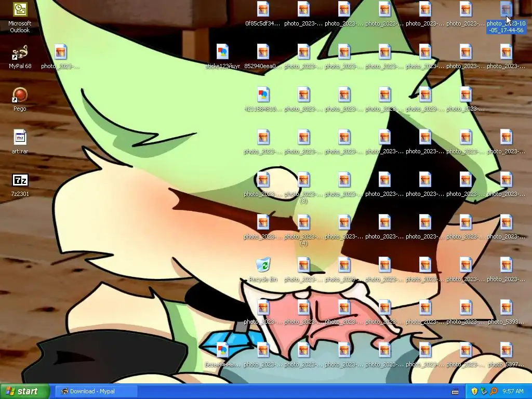Click the 9:57 AM taskbar clock
This screenshot has width=532, height=399.
click(513, 391)
